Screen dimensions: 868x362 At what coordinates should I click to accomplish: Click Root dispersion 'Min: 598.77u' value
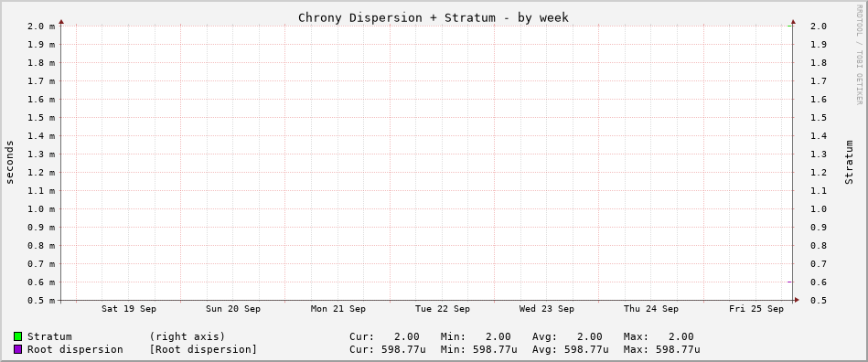pos(479,349)
